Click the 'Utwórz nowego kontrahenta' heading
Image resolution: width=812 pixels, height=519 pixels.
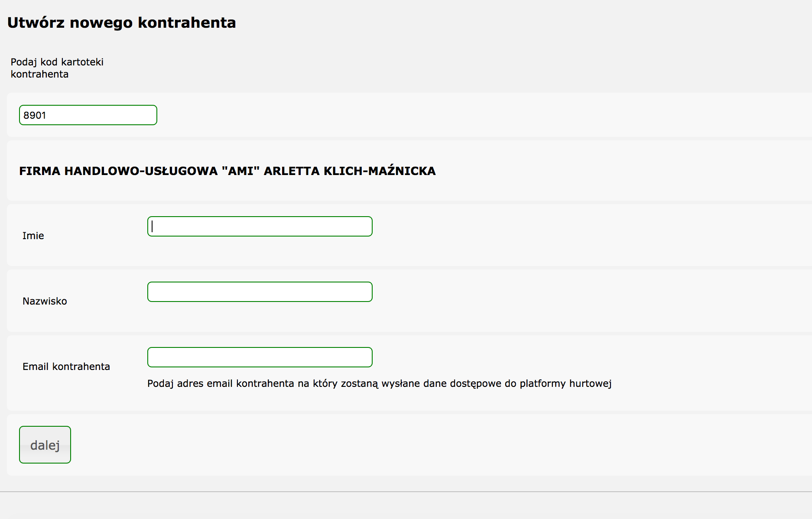point(121,23)
